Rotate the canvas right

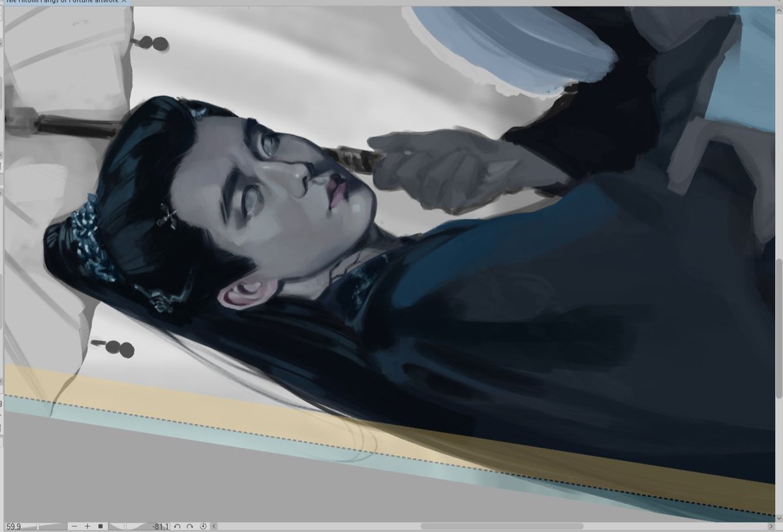(x=190, y=526)
